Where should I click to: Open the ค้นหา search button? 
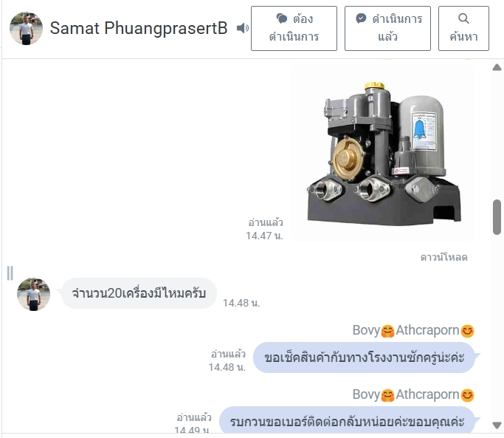pos(463,28)
